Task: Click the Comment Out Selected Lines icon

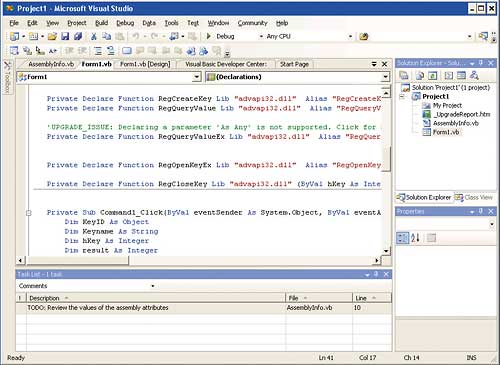Action: click(98, 51)
